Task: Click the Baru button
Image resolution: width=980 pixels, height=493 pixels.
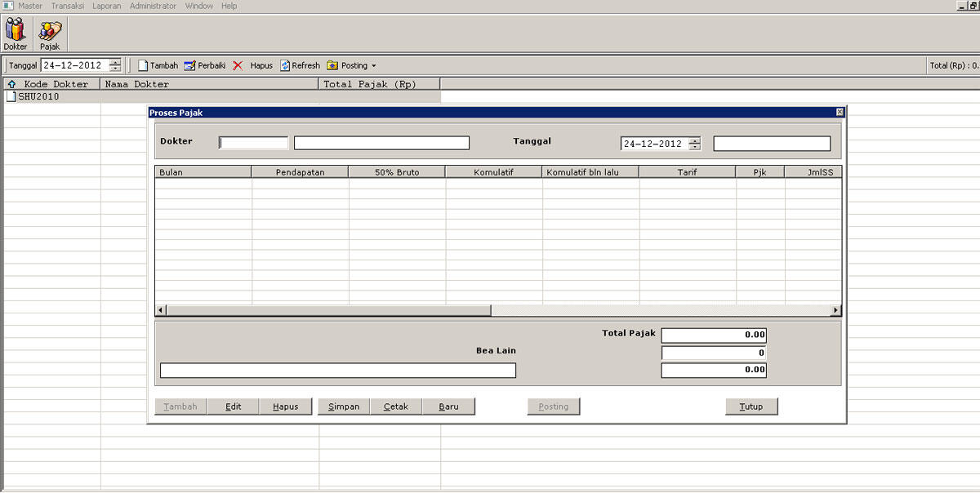Action: (x=448, y=406)
